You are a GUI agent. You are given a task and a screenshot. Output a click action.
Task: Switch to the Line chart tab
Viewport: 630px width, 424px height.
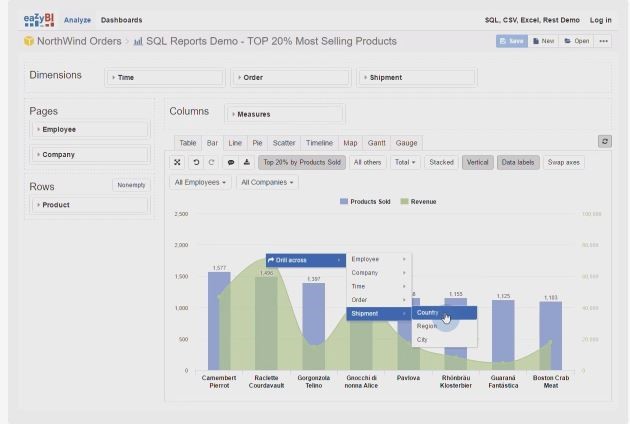point(235,143)
